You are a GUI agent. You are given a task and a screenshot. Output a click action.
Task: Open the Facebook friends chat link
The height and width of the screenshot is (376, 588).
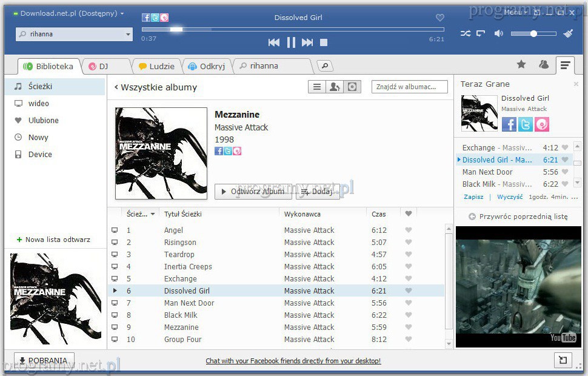point(293,361)
